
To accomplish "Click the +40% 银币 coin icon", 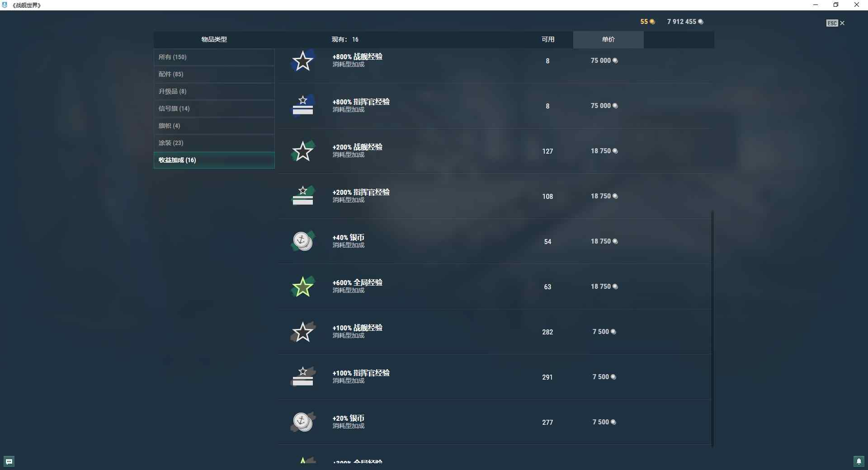I will coord(302,241).
